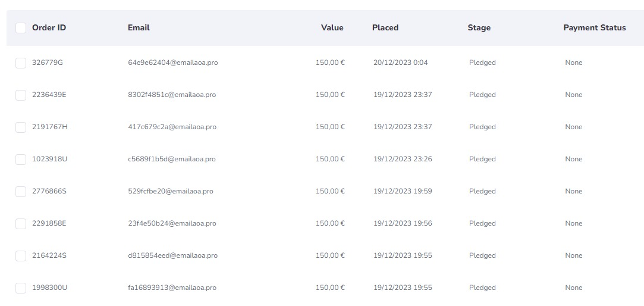Viewport: 644px width, 306px height.
Task: Click the Stage column header
Action: pos(479,27)
